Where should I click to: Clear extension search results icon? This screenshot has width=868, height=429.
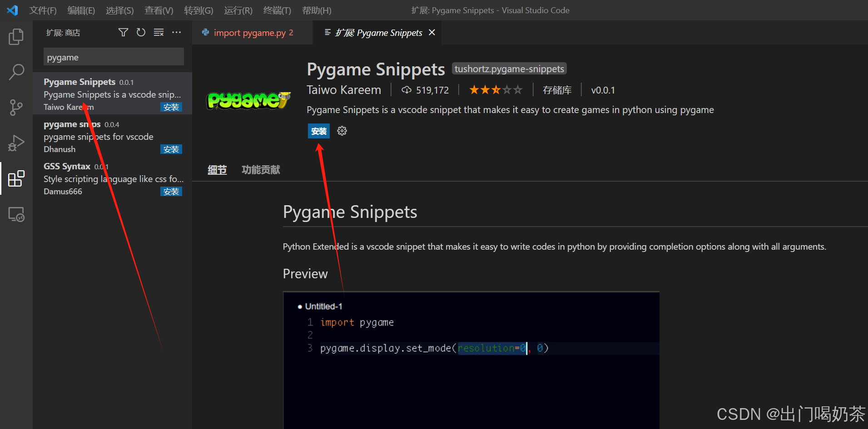point(159,32)
